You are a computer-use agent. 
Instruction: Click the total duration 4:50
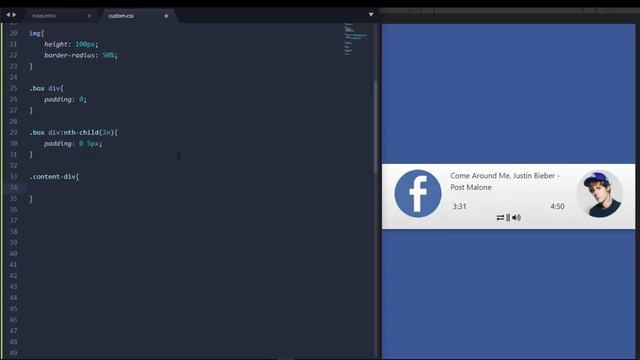pos(557,207)
